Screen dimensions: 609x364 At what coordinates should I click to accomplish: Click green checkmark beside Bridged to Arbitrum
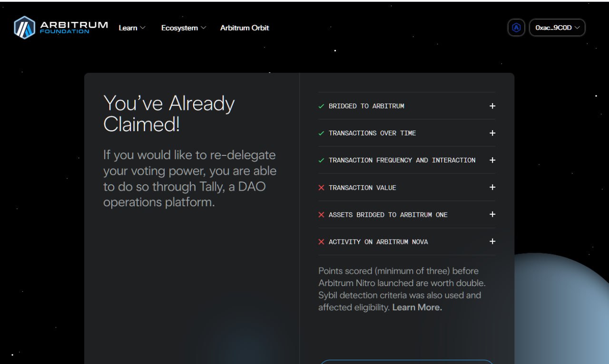(321, 106)
